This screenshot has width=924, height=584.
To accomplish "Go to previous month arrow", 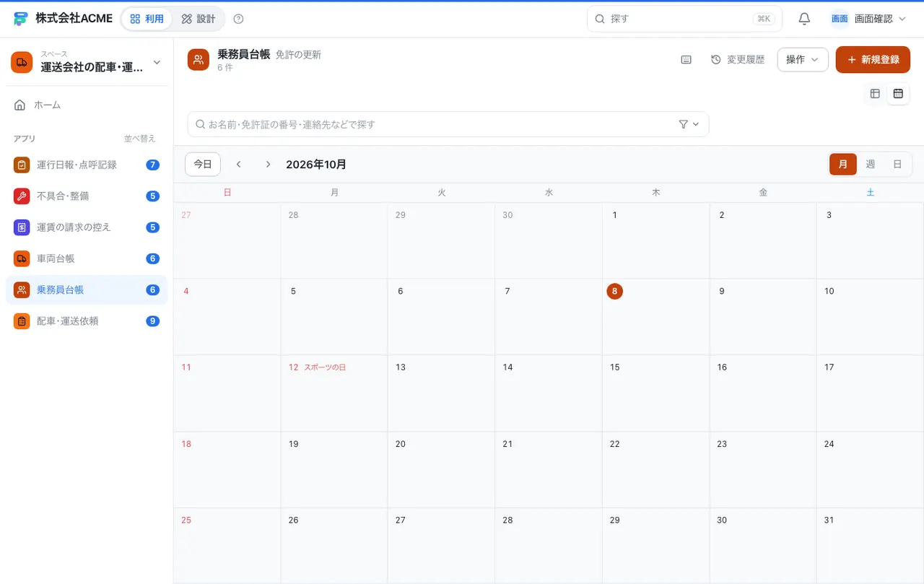I will click(x=238, y=165).
